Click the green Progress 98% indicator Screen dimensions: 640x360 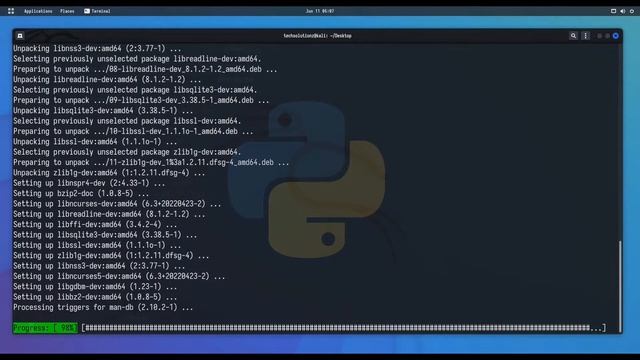tap(45, 328)
